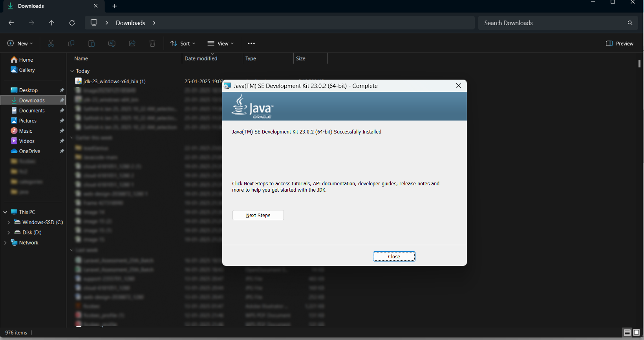
Task: Click the pin icon beside OneDrive
Action: click(62, 151)
